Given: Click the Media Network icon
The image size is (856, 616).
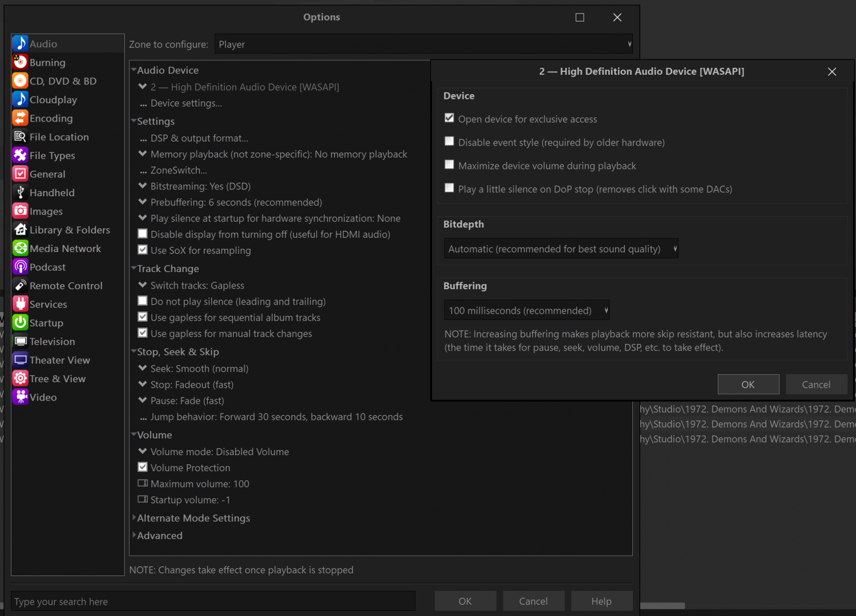Looking at the screenshot, I should pos(21,248).
